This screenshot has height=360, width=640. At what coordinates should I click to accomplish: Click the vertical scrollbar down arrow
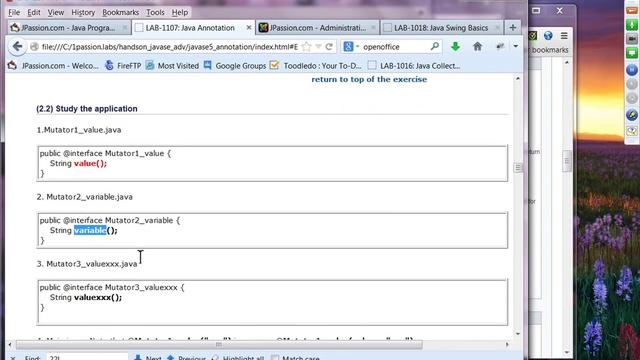pyautogui.click(x=518, y=334)
